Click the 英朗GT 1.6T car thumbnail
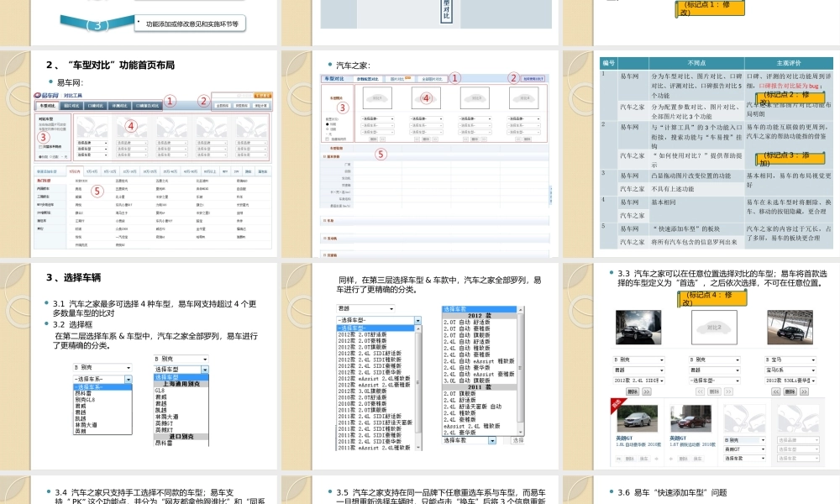 click(x=691, y=420)
